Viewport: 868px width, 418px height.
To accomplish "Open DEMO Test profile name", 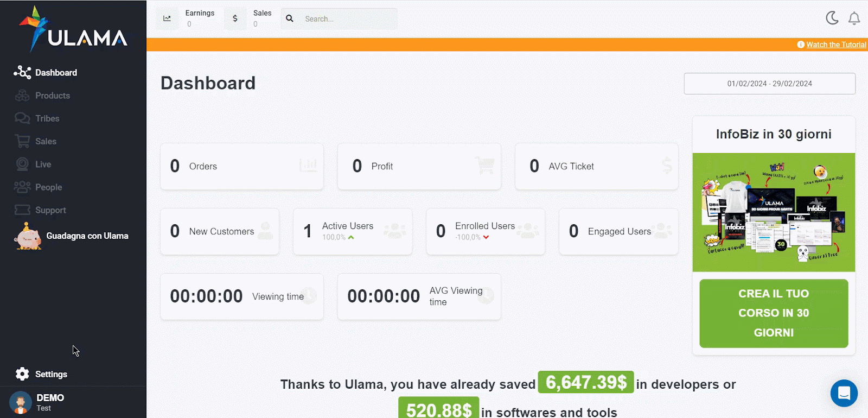I will pos(50,402).
